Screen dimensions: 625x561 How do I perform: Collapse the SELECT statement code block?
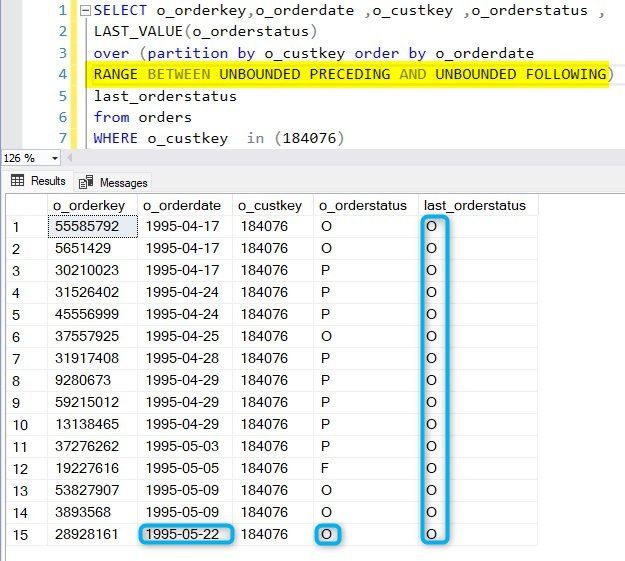pos(85,11)
